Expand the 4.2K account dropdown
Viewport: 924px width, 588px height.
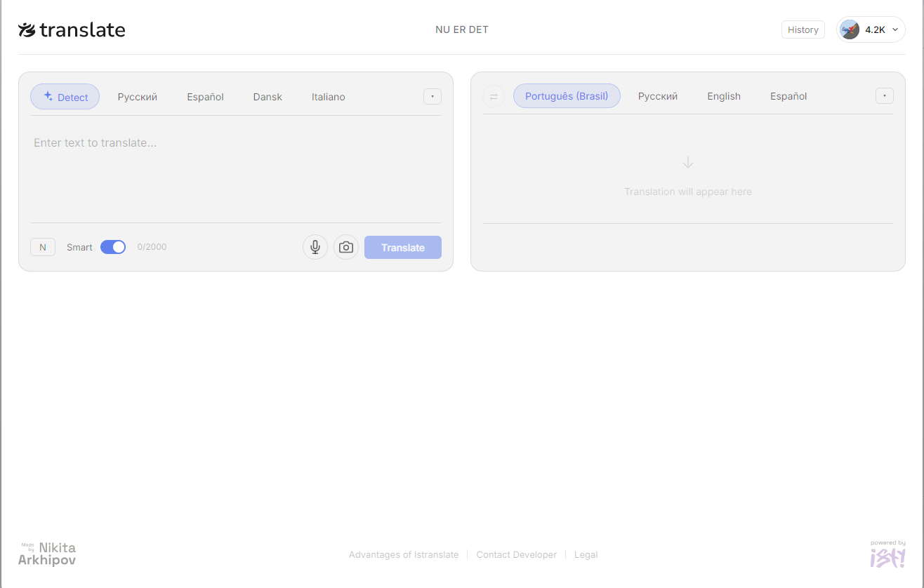click(895, 29)
